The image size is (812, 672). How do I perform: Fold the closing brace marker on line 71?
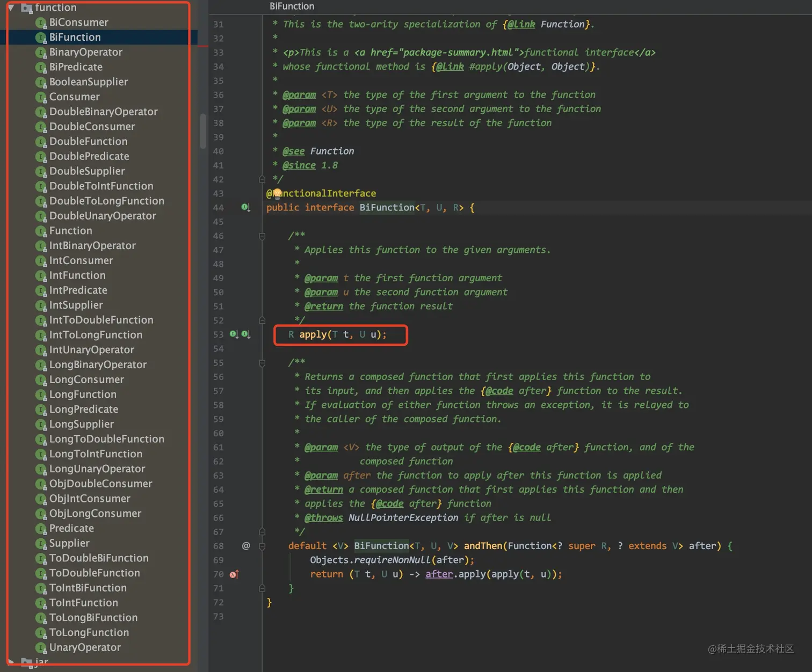pos(262,588)
